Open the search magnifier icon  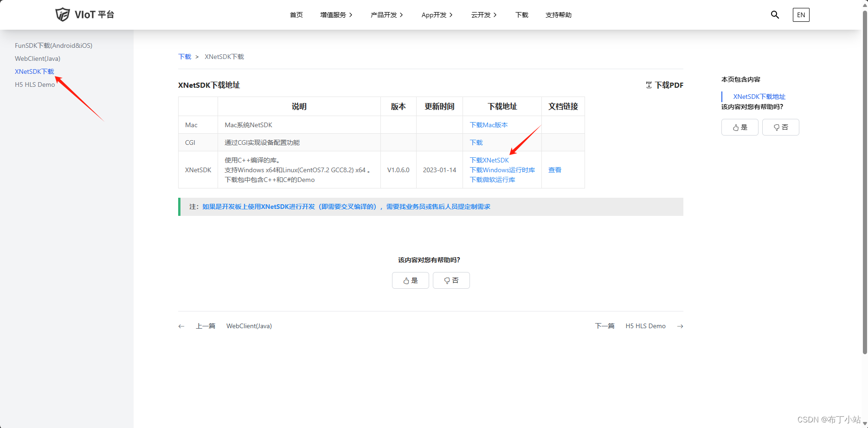pyautogui.click(x=775, y=15)
